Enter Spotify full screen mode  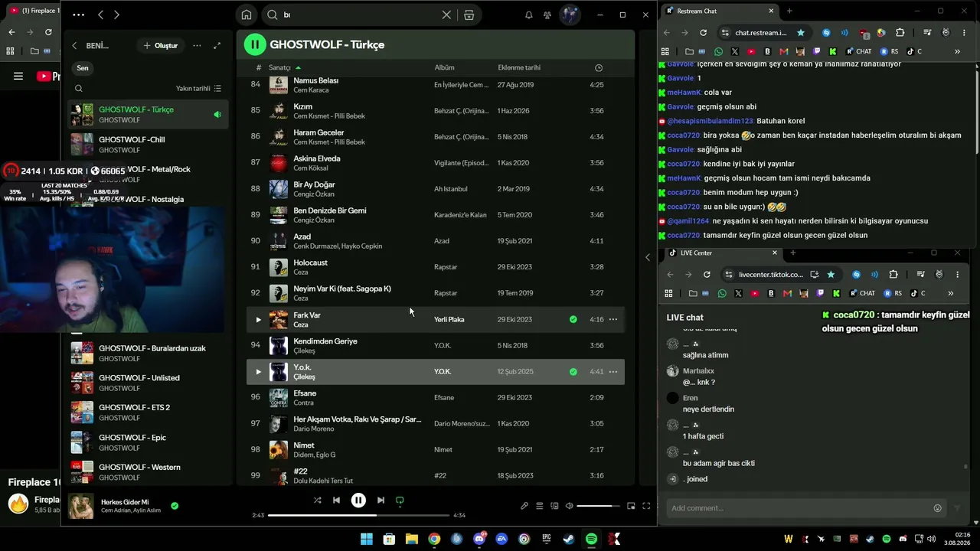coord(646,506)
